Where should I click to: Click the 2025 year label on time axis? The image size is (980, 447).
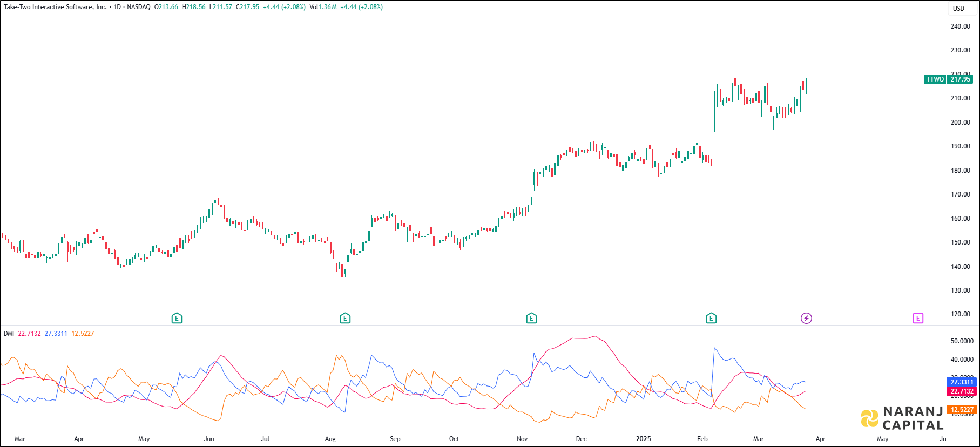[643, 439]
